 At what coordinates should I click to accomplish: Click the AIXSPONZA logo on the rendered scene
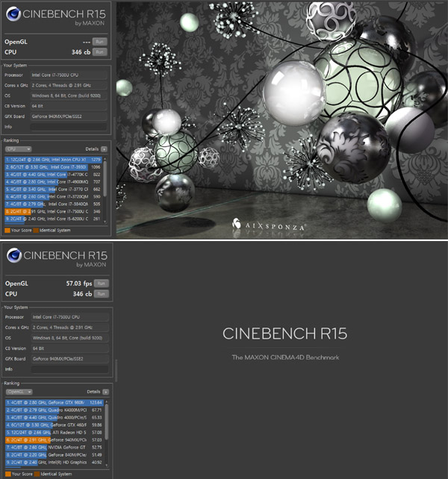(x=268, y=225)
